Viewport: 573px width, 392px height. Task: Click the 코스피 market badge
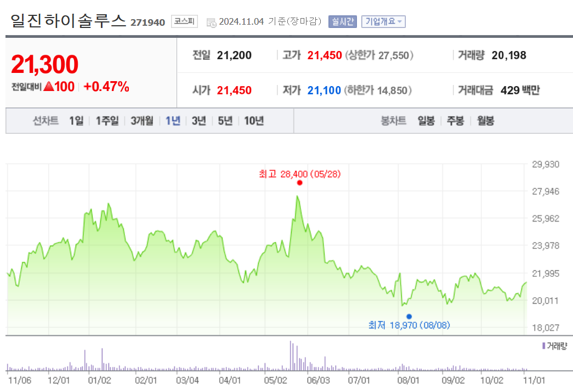pyautogui.click(x=184, y=21)
